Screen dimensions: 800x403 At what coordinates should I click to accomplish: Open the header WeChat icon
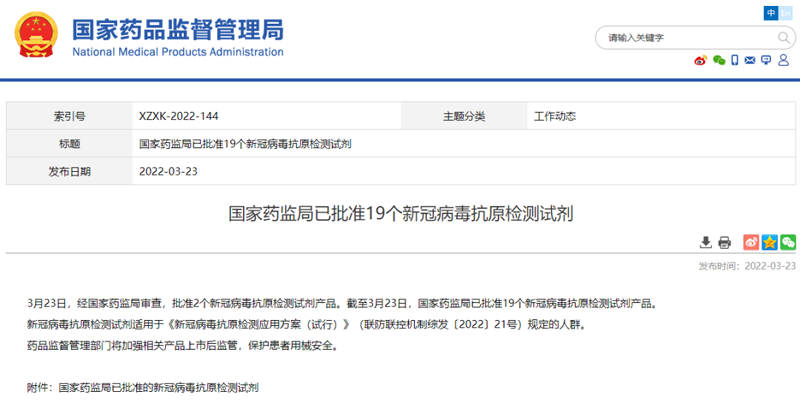[717, 61]
